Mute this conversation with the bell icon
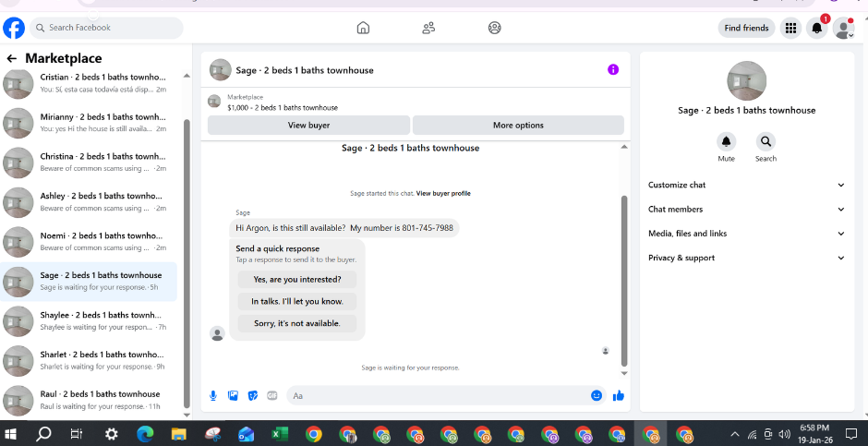Screen dimensions: 868x446 pyautogui.click(x=727, y=141)
